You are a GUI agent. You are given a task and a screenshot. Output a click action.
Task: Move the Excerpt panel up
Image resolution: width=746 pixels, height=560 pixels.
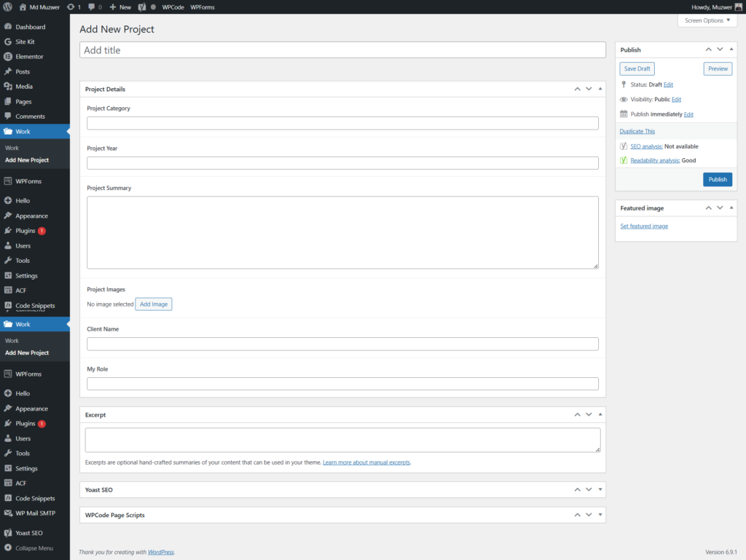point(577,414)
